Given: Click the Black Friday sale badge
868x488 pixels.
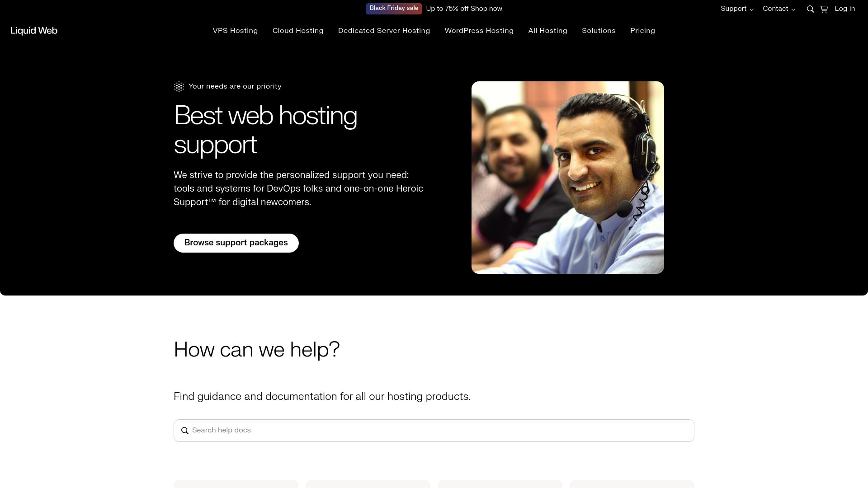Looking at the screenshot, I should [394, 8].
